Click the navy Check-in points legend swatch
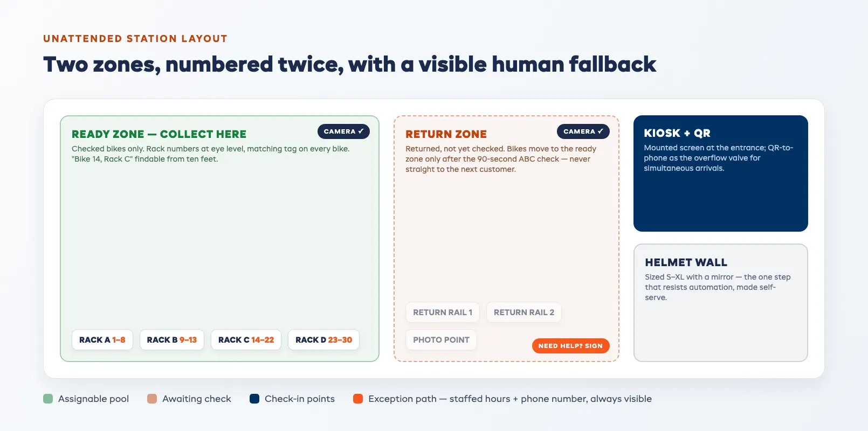 tap(254, 399)
